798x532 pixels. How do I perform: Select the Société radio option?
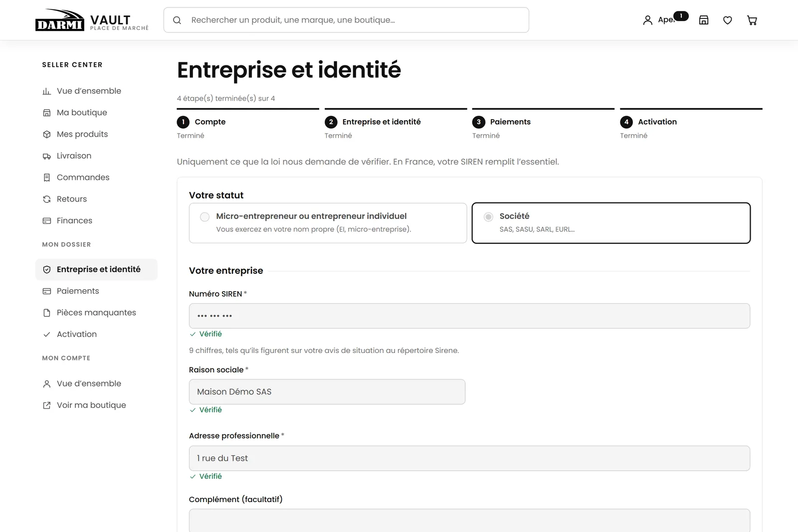[x=489, y=217]
